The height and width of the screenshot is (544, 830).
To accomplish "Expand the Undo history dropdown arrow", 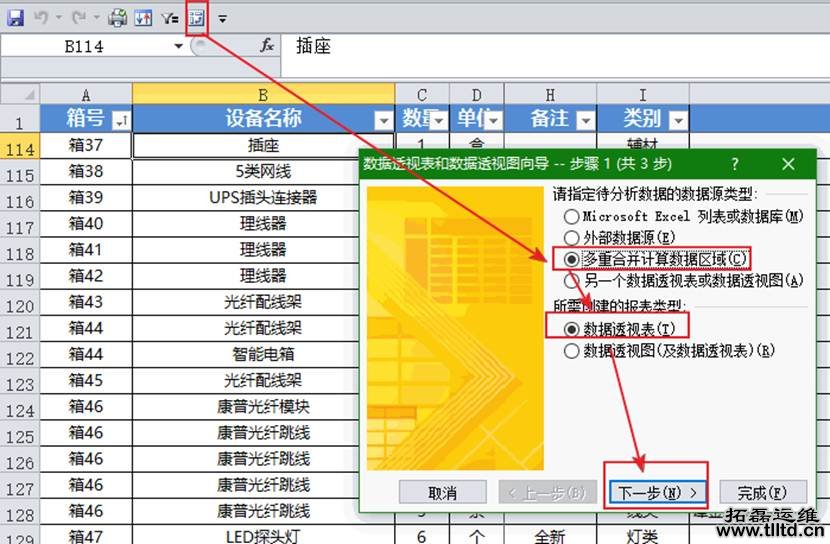I will click(58, 18).
